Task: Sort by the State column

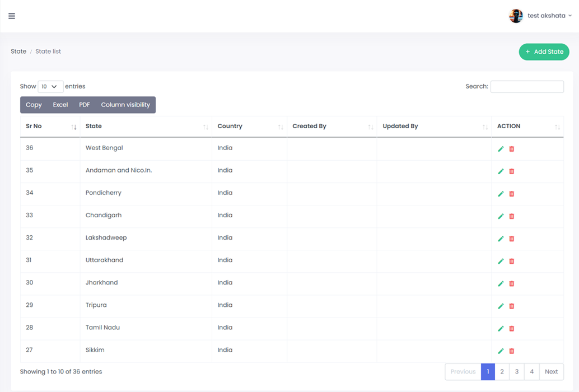Action: [x=146, y=126]
